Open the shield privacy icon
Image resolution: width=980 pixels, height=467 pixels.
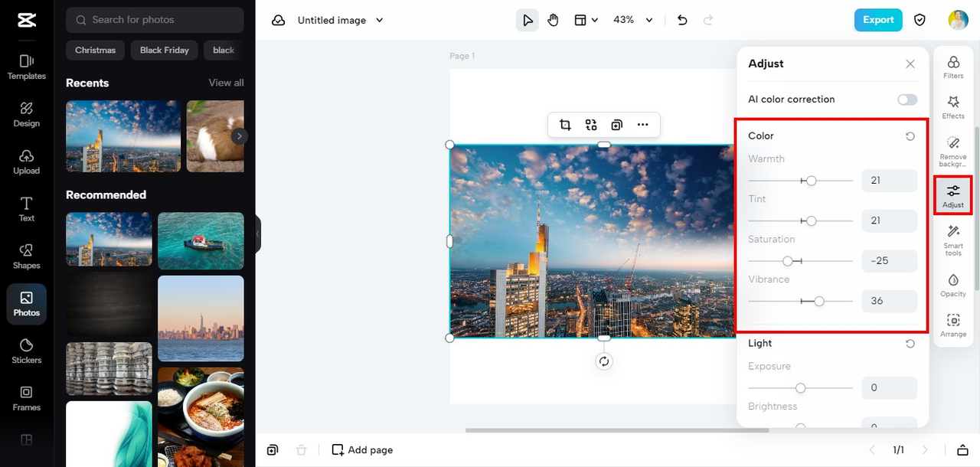[920, 20]
